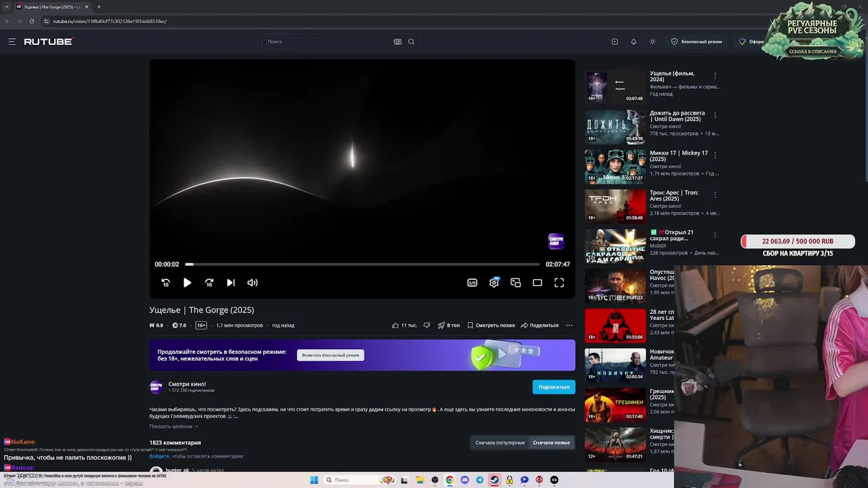Screen dimensions: 868x488
Task: Rewind the video 10 seconds
Action: pos(165,283)
